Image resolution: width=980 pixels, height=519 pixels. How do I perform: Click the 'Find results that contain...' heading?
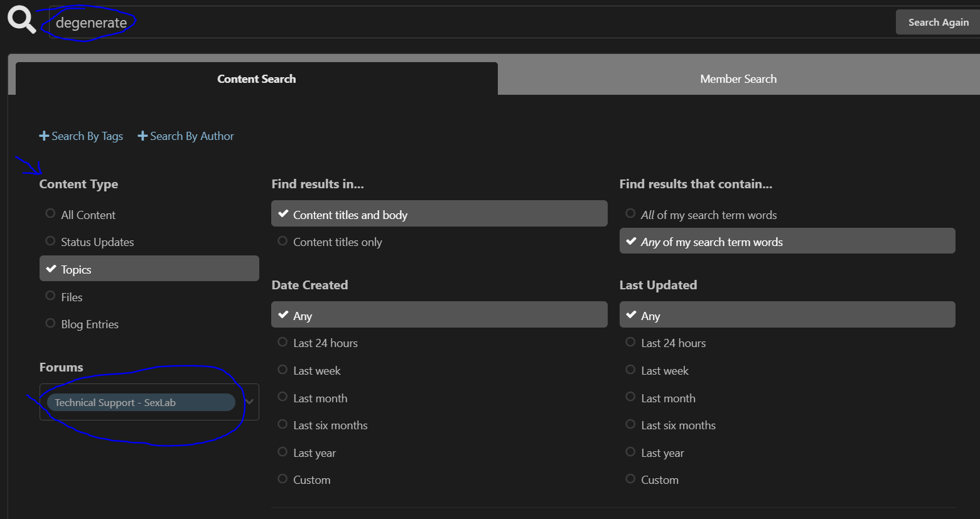(x=696, y=184)
